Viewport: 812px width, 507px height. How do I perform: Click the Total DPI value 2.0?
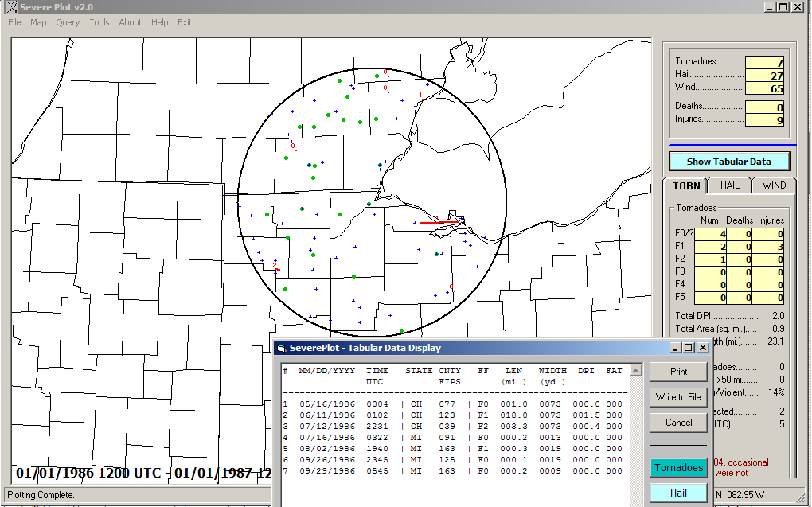pyautogui.click(x=779, y=316)
